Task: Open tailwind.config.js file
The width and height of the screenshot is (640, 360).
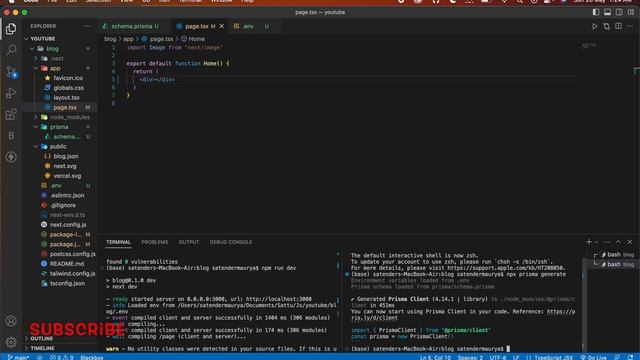Action: [x=72, y=274]
